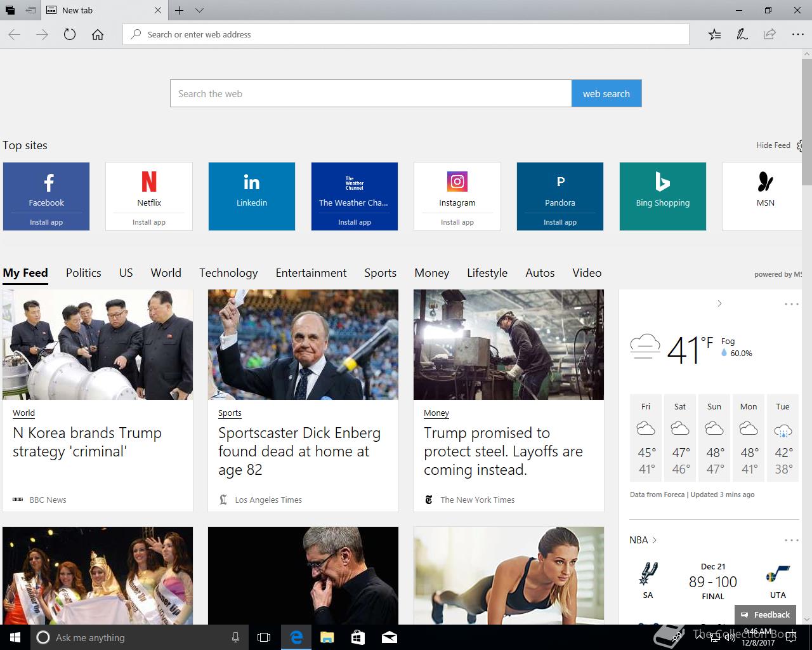Open MSN top site tile
812x650 pixels.
[x=763, y=196]
